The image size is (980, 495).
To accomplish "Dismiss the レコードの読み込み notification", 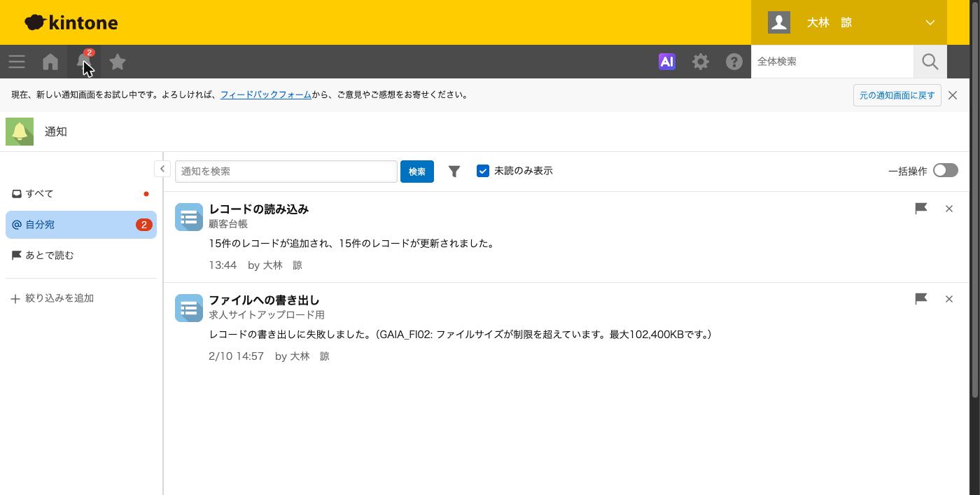I will pos(949,208).
